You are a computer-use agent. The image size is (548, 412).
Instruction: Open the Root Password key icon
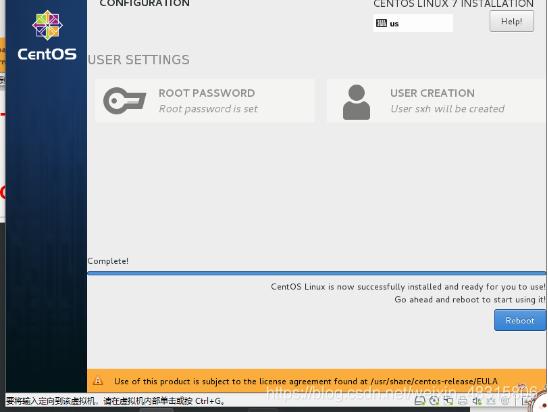coord(124,101)
